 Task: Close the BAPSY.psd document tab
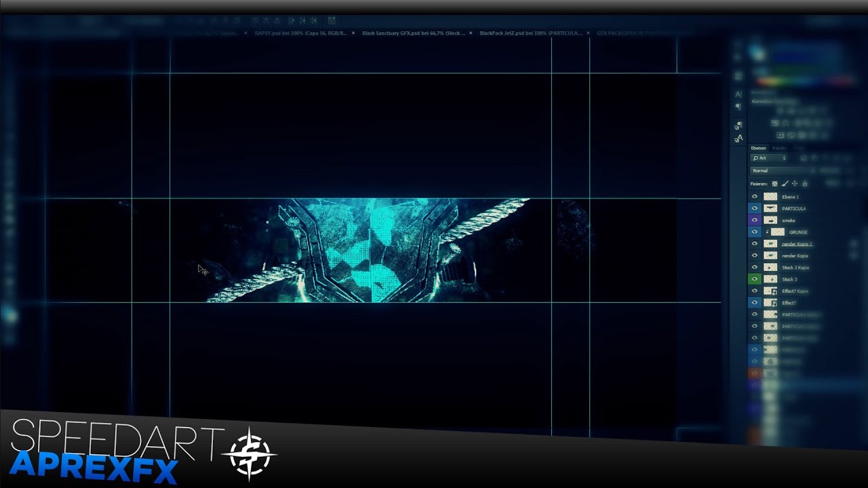point(353,33)
